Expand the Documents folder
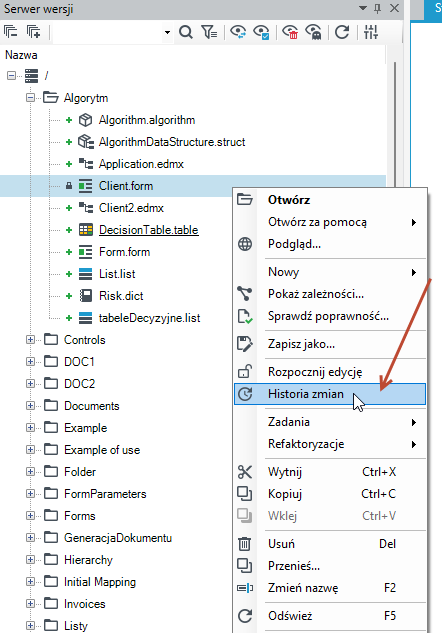Screen dimensions: 442x633 point(30,406)
